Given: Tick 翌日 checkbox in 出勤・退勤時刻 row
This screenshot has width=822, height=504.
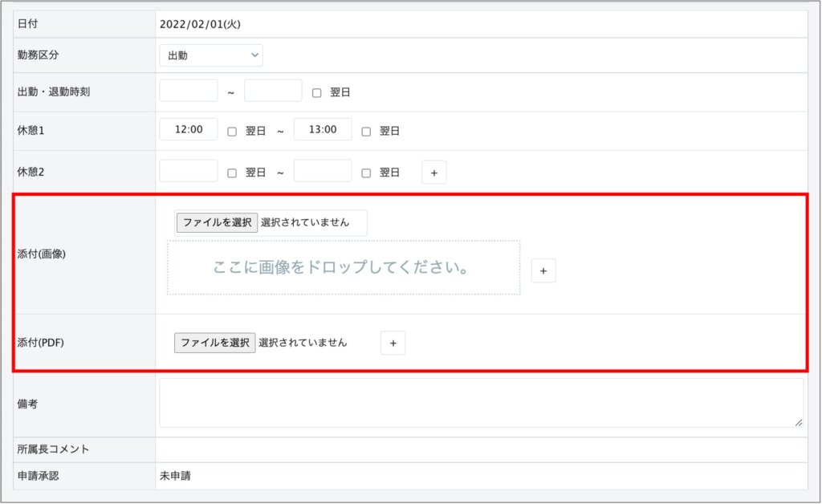Looking at the screenshot, I should pos(316,92).
